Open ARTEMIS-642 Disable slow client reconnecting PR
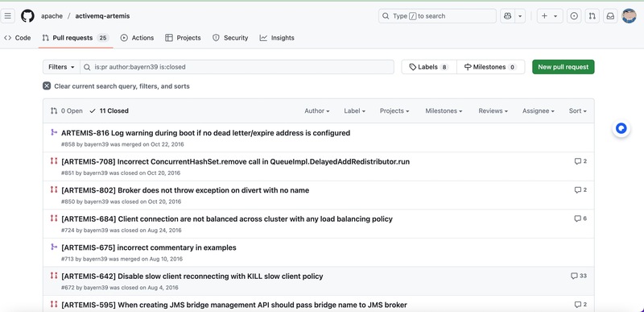Viewport: 644px width, 312px height. 192,277
